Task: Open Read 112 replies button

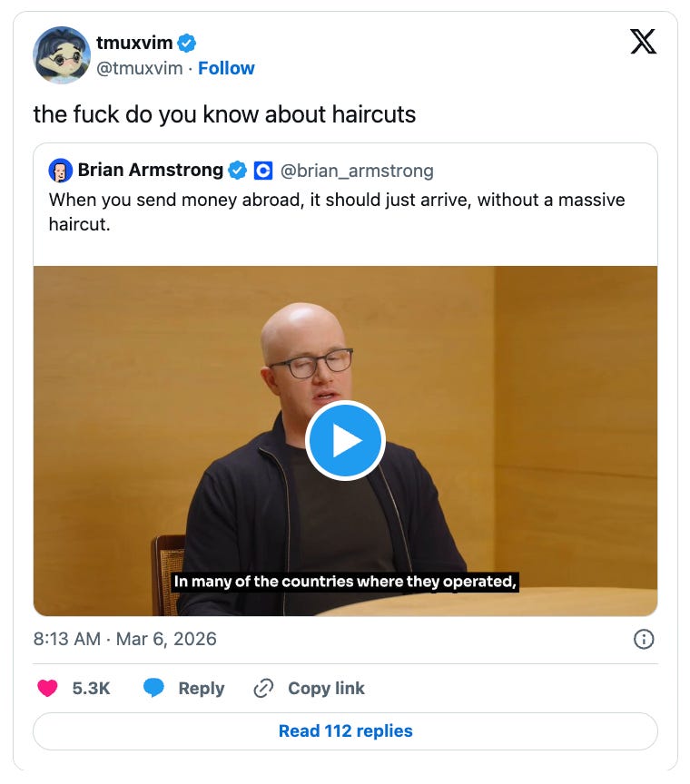Action: [x=345, y=731]
